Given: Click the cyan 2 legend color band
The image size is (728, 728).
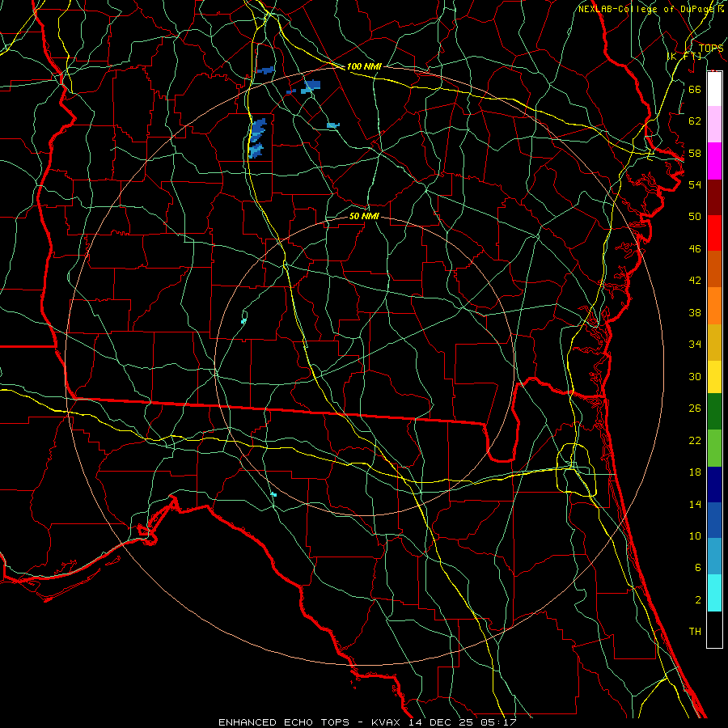Looking at the screenshot, I should click(x=714, y=593).
